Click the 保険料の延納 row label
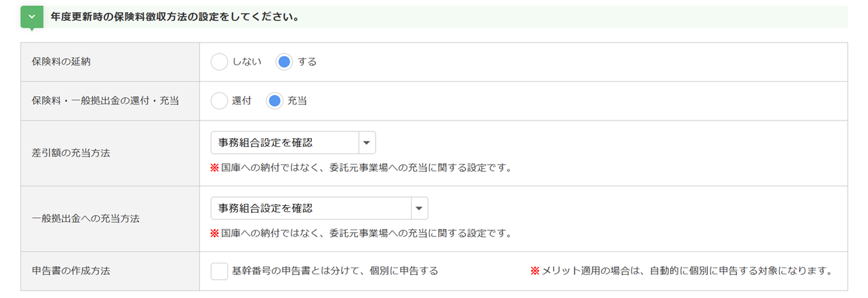 coord(61,62)
